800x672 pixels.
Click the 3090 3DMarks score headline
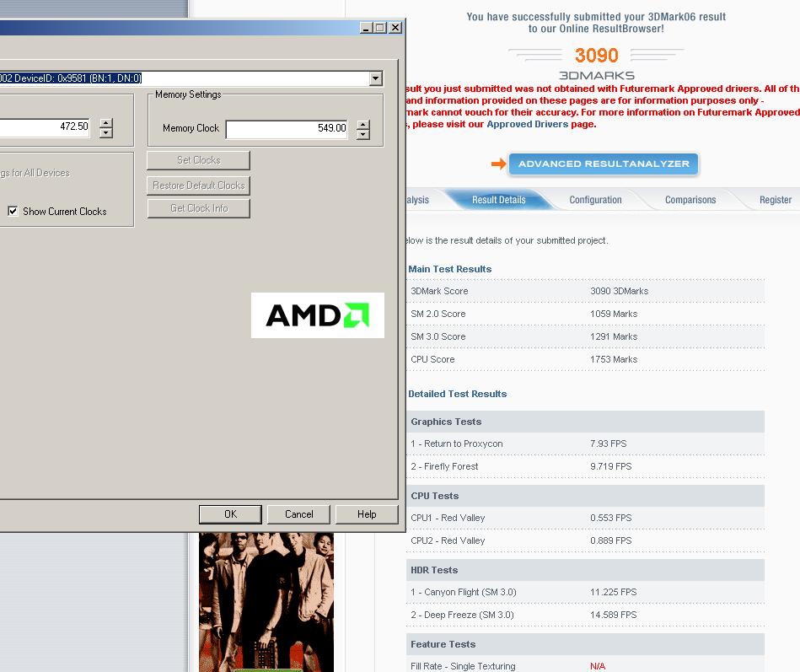(x=597, y=55)
